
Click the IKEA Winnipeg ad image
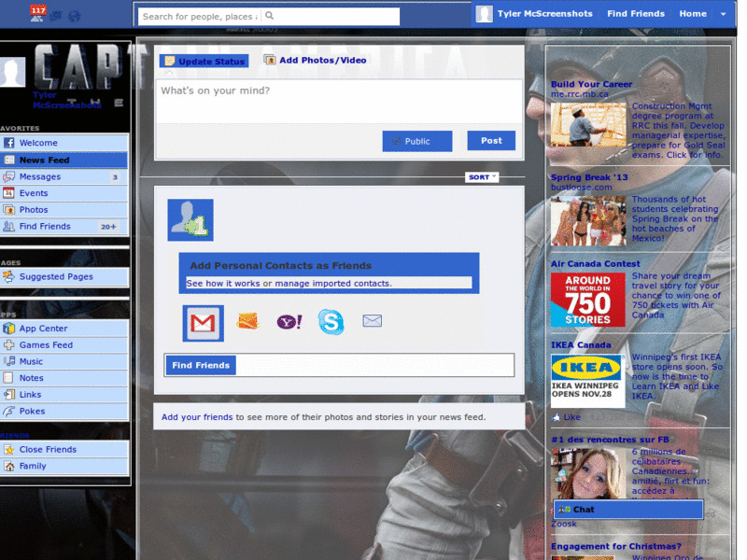coord(588,381)
